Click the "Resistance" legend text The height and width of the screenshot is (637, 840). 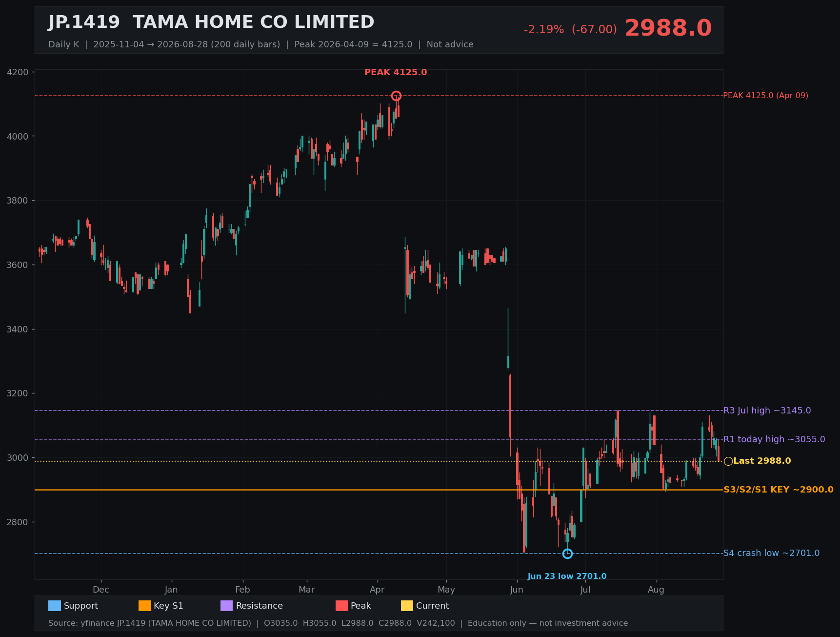coord(260,606)
